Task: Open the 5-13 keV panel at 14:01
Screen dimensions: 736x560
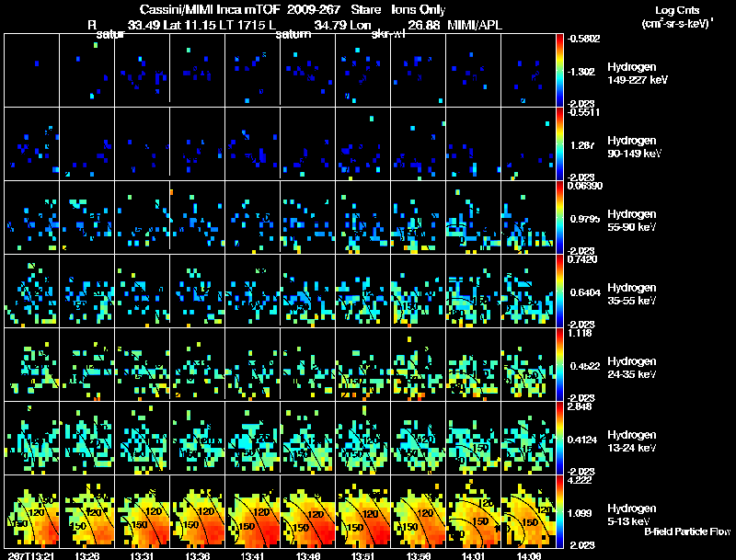Action: [x=473, y=512]
